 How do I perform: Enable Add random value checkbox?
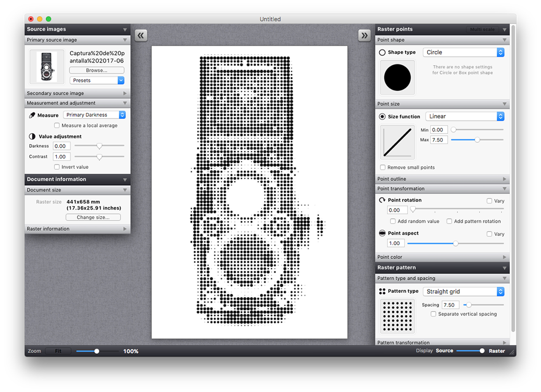point(393,221)
